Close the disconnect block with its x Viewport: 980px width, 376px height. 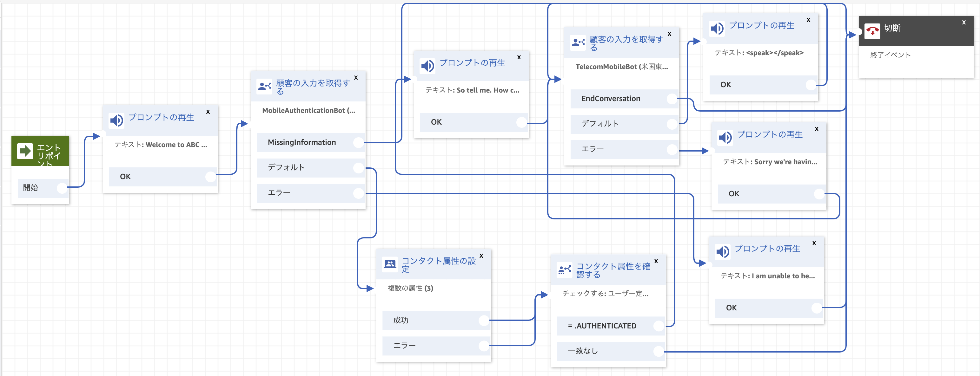[x=963, y=23]
